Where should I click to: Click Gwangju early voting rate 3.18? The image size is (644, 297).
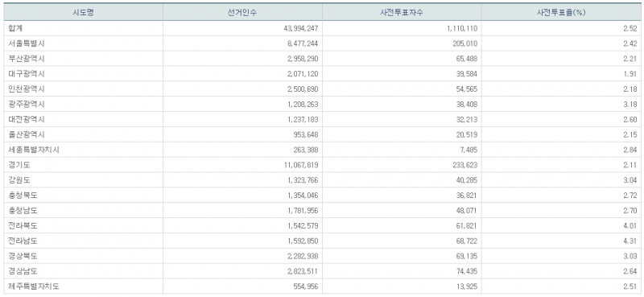(x=630, y=105)
